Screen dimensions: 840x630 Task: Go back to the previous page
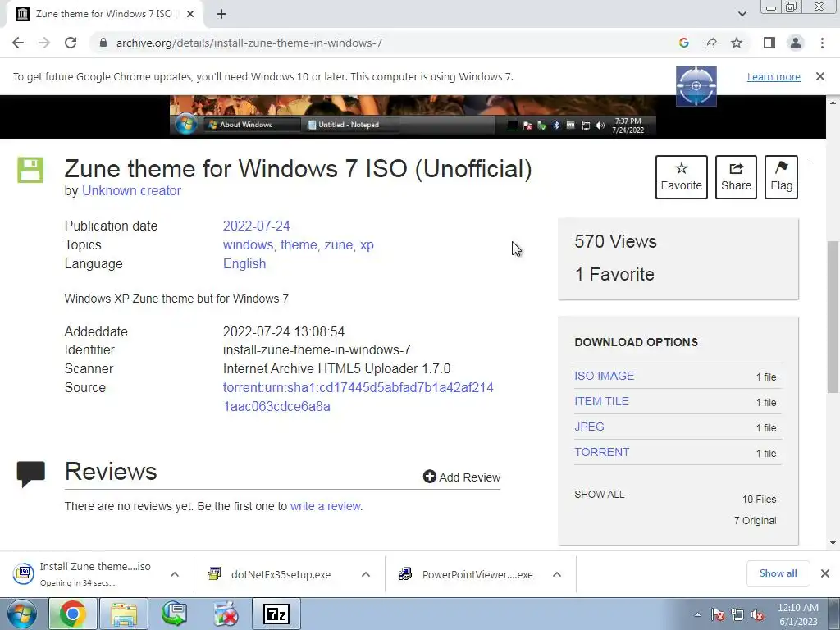[x=18, y=43]
